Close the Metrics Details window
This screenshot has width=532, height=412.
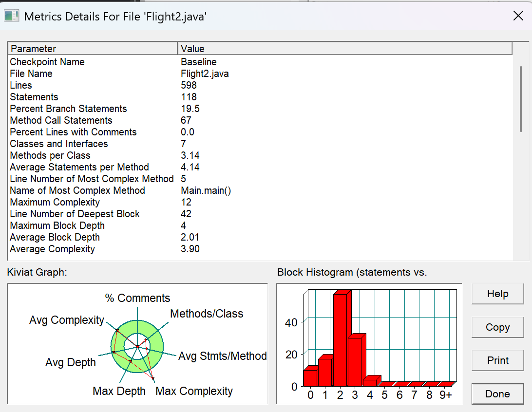coord(518,16)
